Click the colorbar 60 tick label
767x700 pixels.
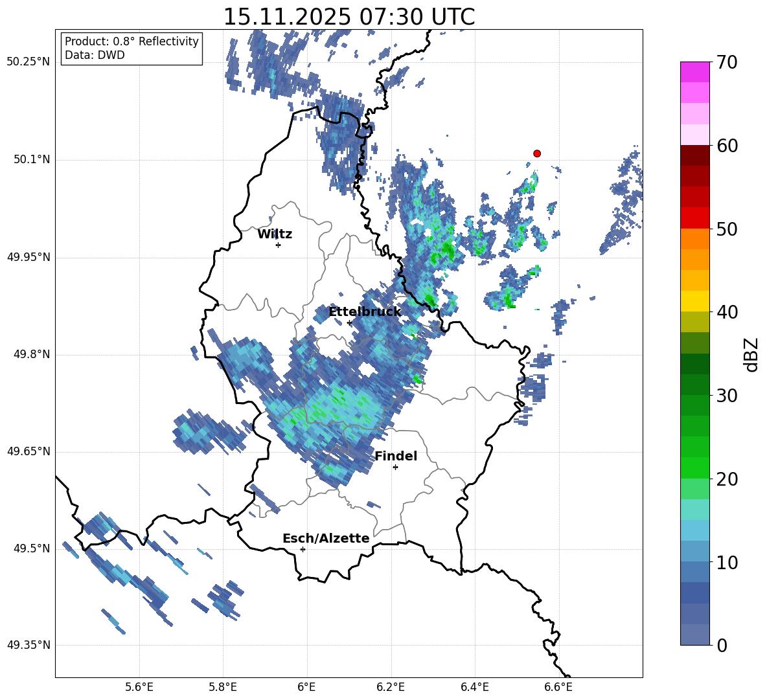point(727,146)
